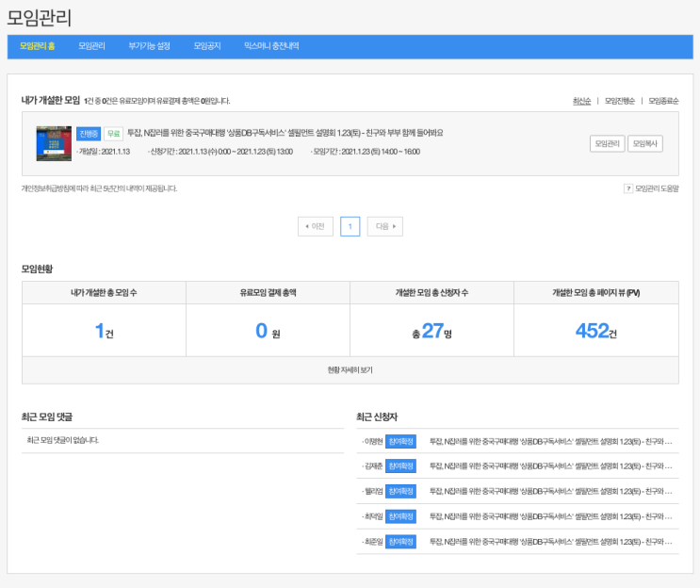Click 참여확정 badge beside 김재춘
The height and width of the screenshot is (588, 700).
click(400, 466)
